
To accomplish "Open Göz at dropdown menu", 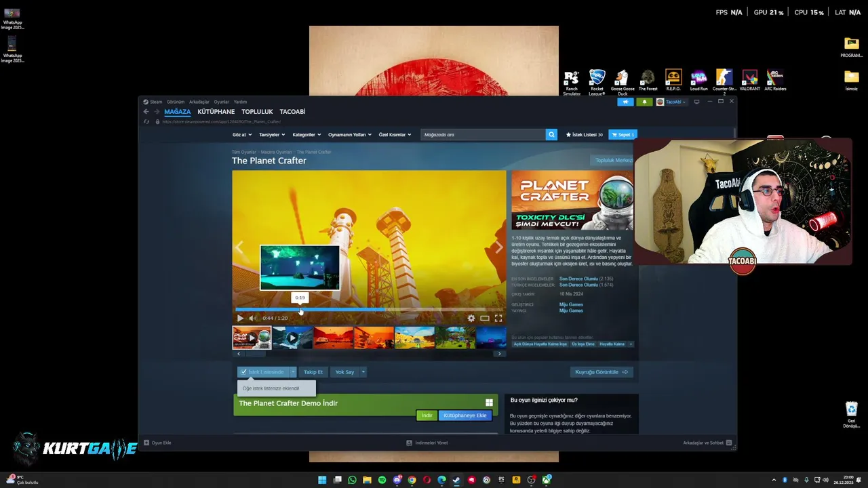I will tap(241, 134).
